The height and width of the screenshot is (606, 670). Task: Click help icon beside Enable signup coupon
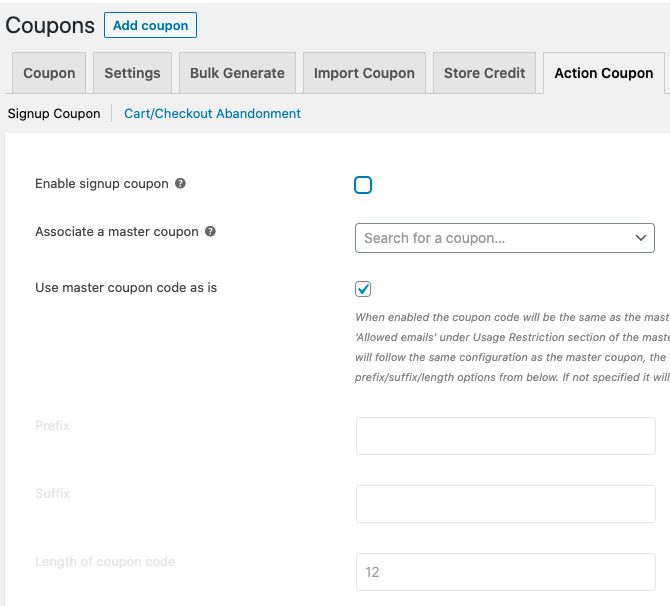click(x=180, y=184)
